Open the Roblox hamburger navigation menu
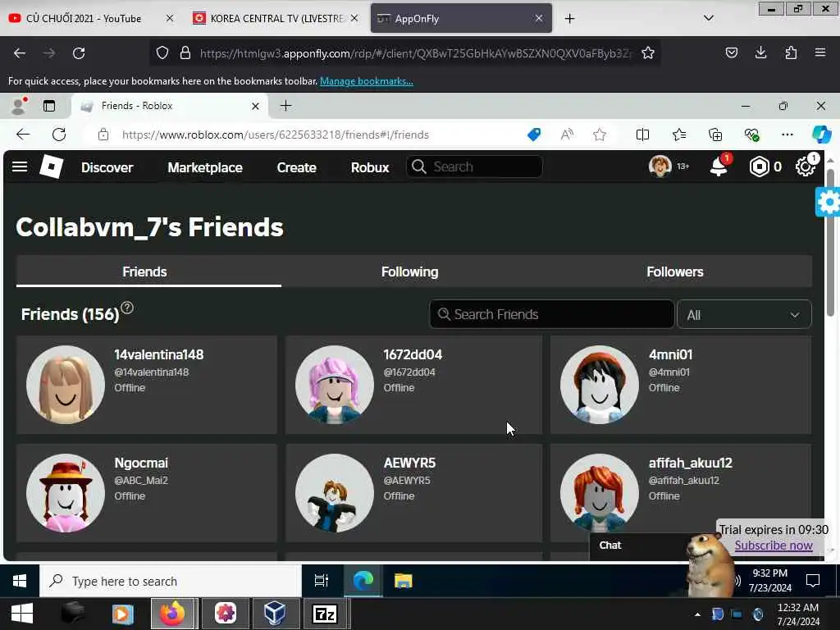 pos(20,167)
